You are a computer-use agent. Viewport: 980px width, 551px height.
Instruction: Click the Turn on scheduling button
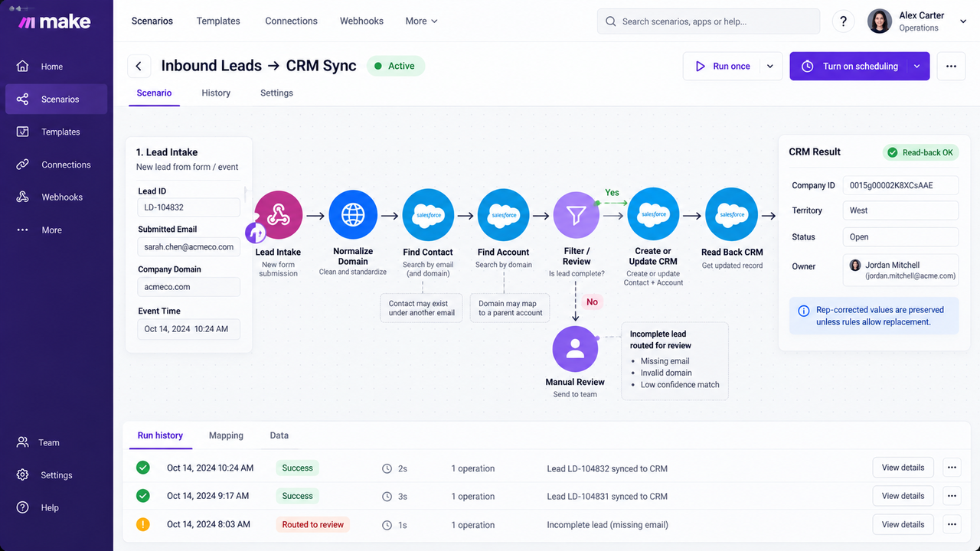(848, 67)
